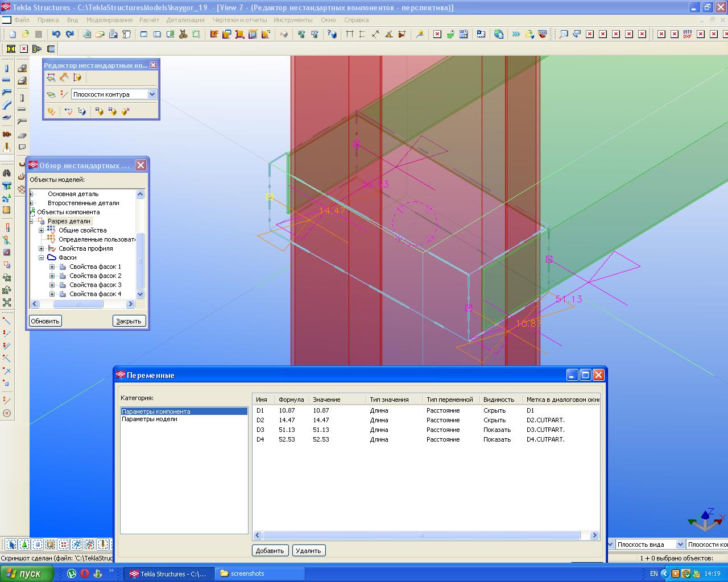Screen dimensions: 728x582
Task: Toggle the select-all selection switch
Action: tap(11, 544)
